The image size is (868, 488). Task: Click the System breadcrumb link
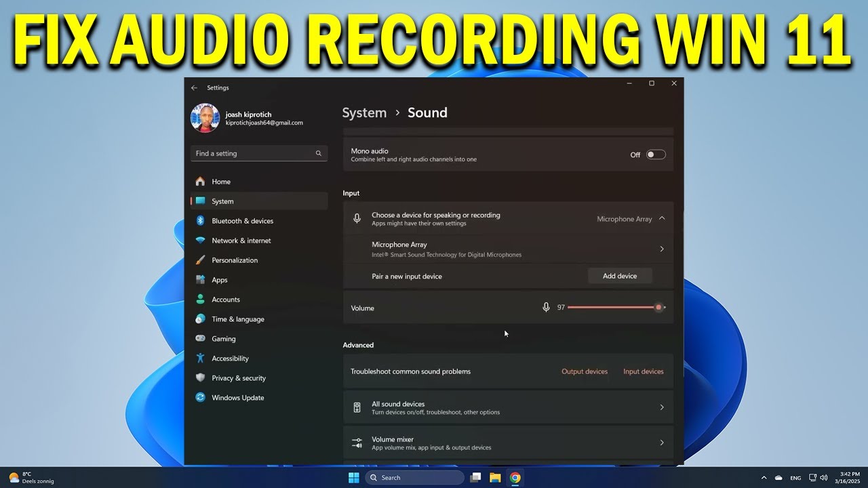364,113
